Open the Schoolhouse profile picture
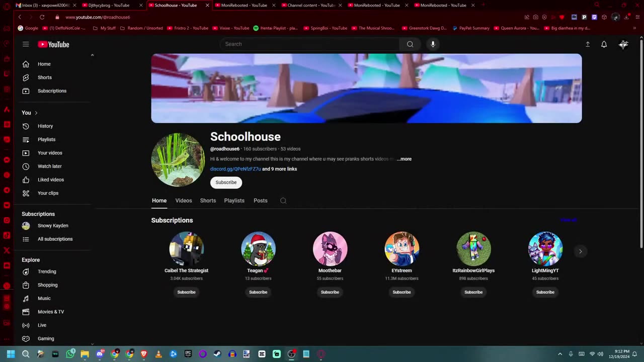Viewport: 644px width, 362px height. [x=178, y=160]
